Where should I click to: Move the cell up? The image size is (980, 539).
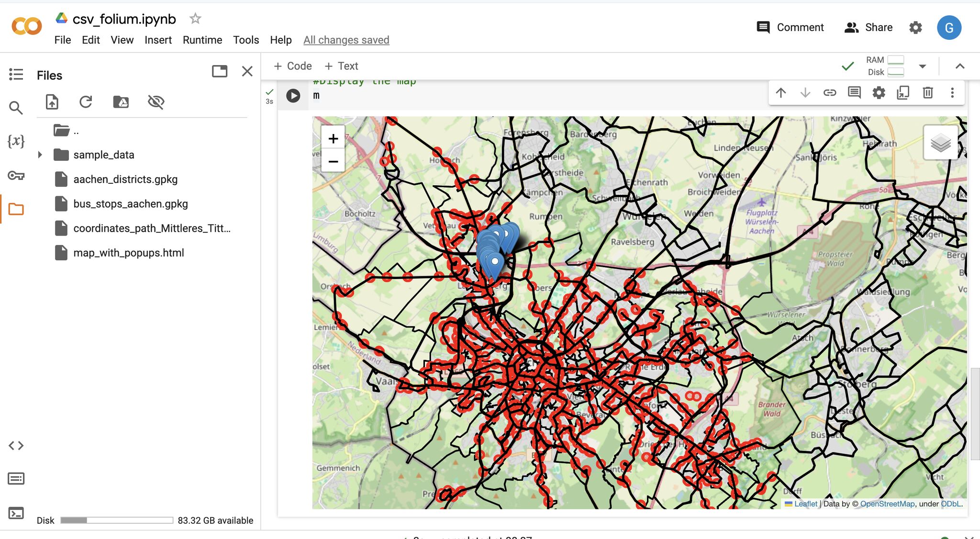click(781, 92)
